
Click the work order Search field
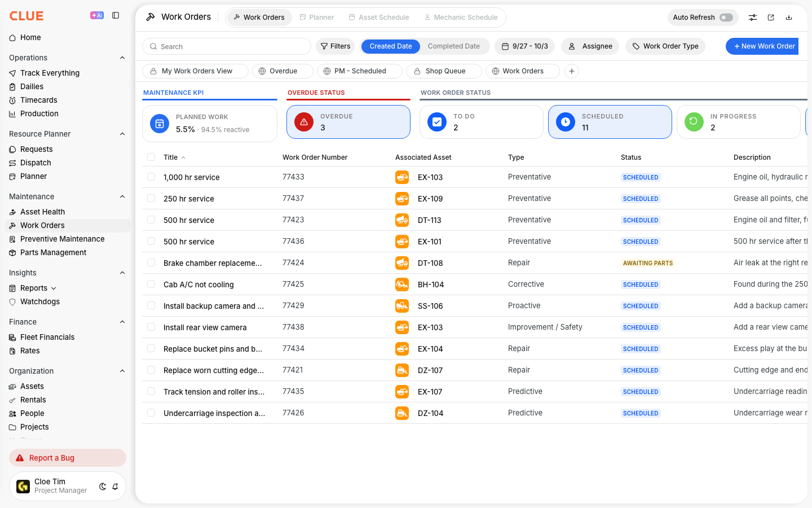[227, 46]
